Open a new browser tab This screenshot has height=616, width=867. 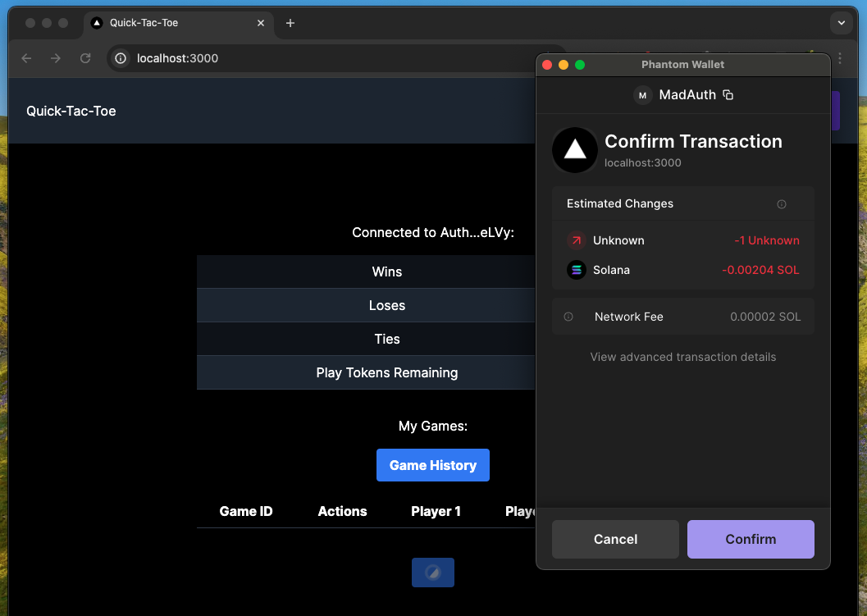(290, 23)
